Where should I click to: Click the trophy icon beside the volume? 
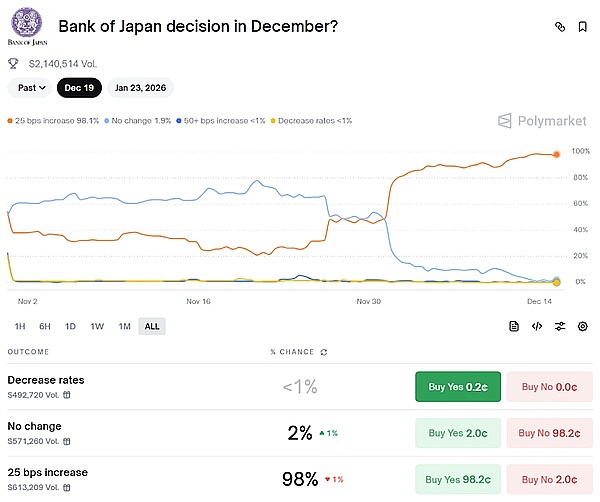[14, 62]
